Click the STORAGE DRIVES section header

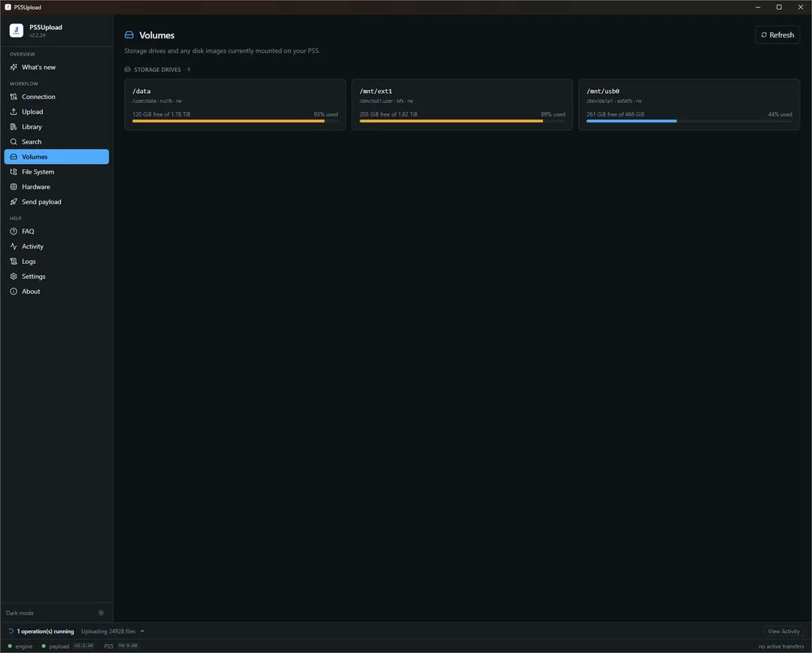point(157,69)
